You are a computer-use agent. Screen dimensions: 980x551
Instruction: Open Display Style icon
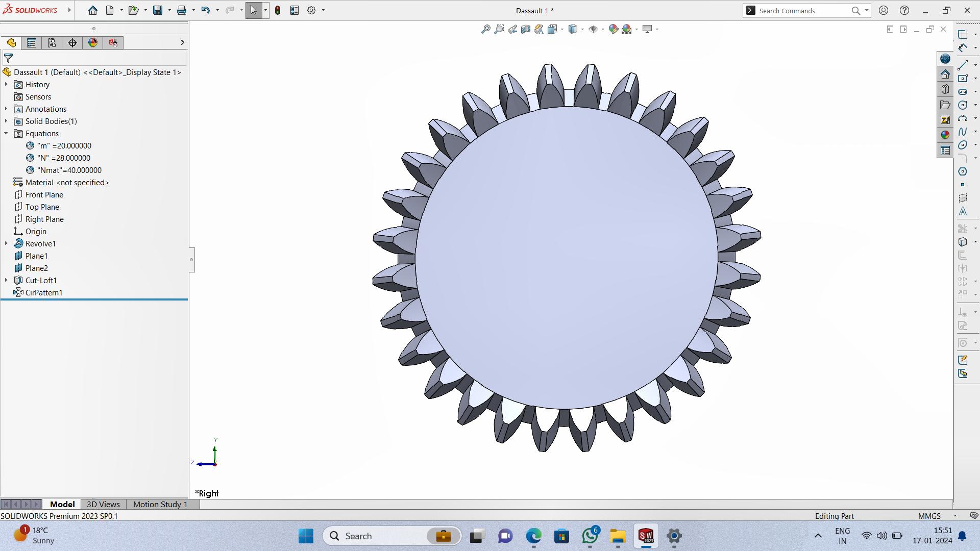[573, 29]
